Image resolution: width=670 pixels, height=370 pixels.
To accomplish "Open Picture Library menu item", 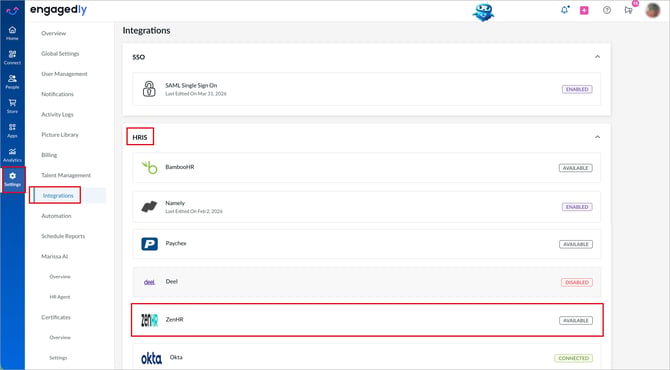I will (60, 135).
